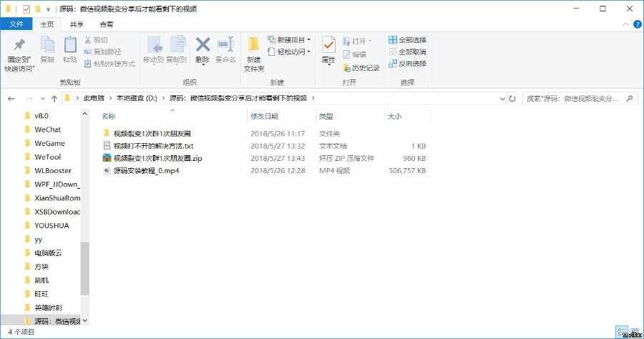Viewport: 644px width, 339px height.
Task: Click 复制路径 in the clipboard group
Action: pyautogui.click(x=102, y=51)
